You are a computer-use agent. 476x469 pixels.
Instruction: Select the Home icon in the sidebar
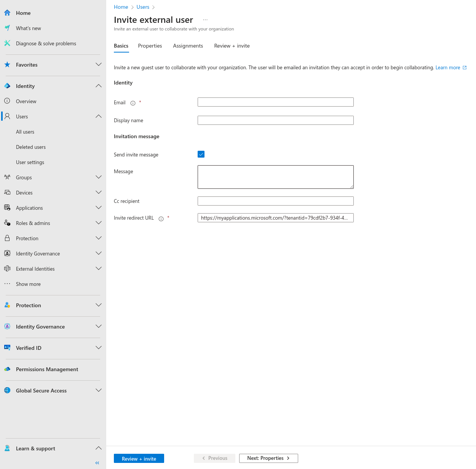pos(7,13)
